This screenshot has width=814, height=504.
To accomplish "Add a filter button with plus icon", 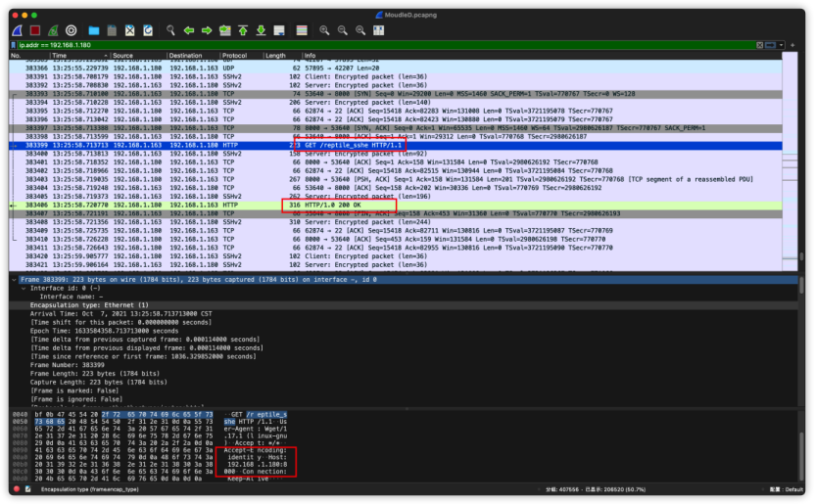I will (x=792, y=45).
